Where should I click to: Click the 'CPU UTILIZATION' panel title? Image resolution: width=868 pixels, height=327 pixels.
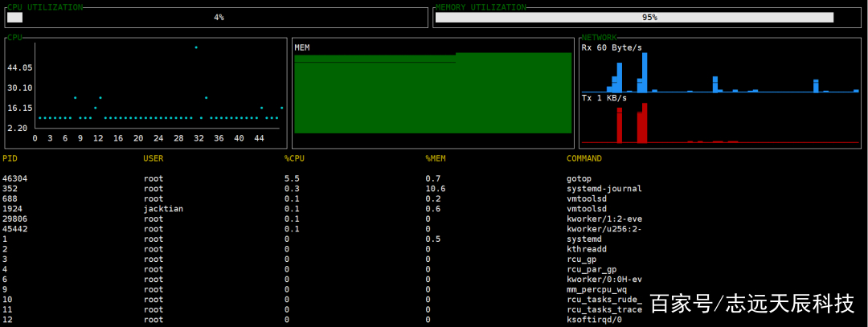[x=45, y=7]
